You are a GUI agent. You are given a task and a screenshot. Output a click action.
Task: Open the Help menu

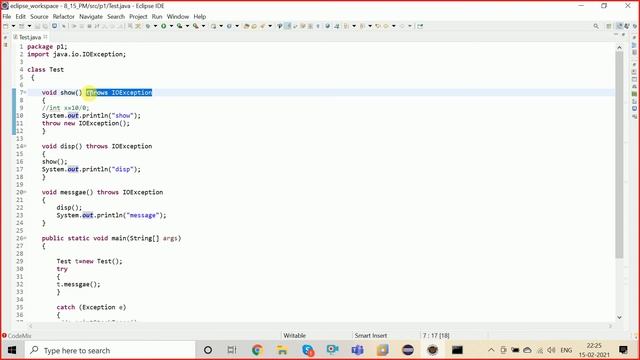click(x=200, y=17)
